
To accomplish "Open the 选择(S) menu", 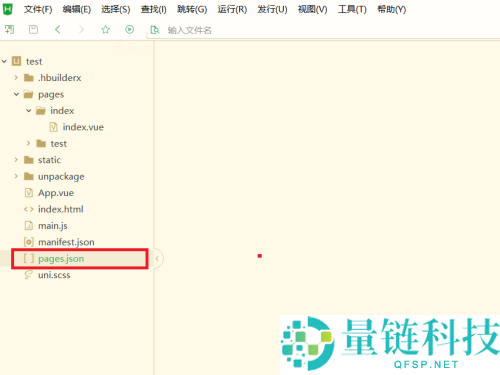I will click(116, 9).
